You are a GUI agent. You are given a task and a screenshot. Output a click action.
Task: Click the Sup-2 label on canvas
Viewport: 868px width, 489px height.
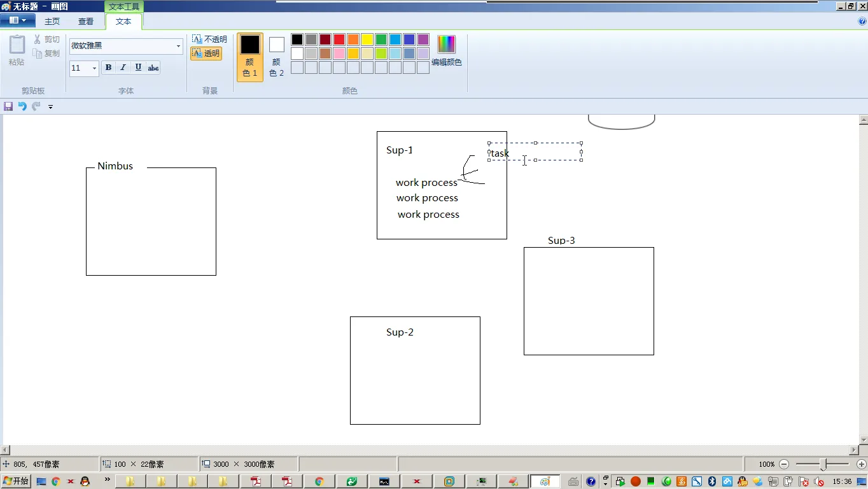(x=400, y=332)
